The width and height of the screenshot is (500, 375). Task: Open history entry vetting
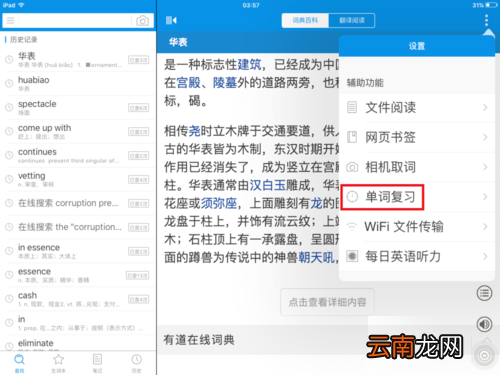coord(78,180)
